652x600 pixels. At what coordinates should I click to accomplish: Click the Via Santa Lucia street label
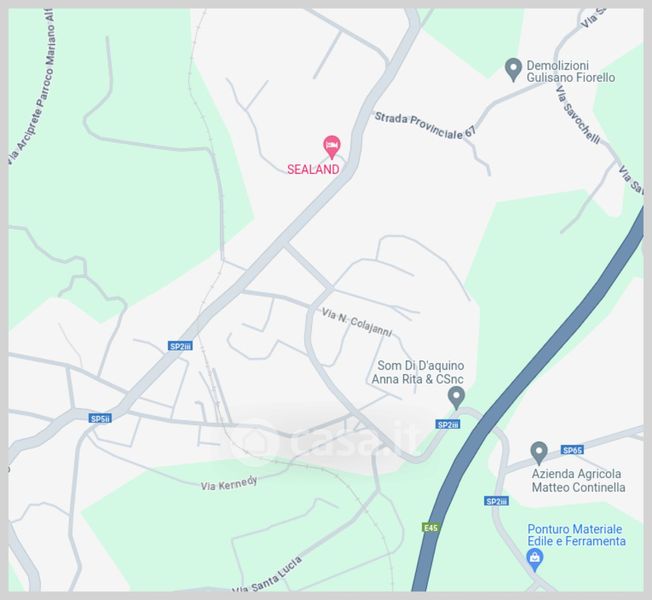click(x=267, y=576)
